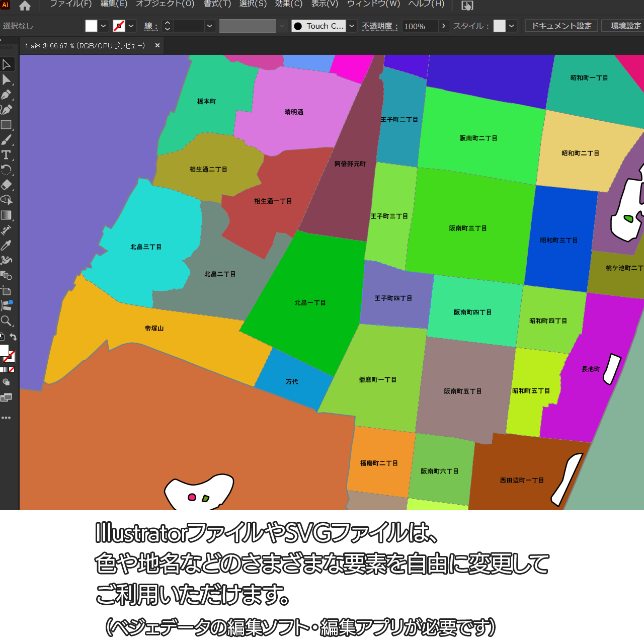Click the Home icon
The height and width of the screenshot is (644, 644).
pos(25,6)
